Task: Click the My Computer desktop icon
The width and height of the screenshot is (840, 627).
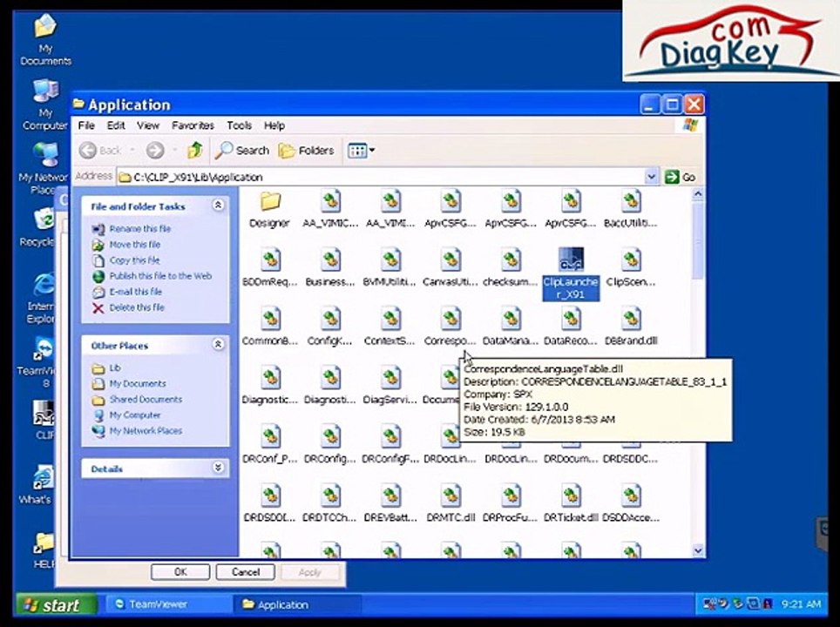Action: (x=45, y=91)
